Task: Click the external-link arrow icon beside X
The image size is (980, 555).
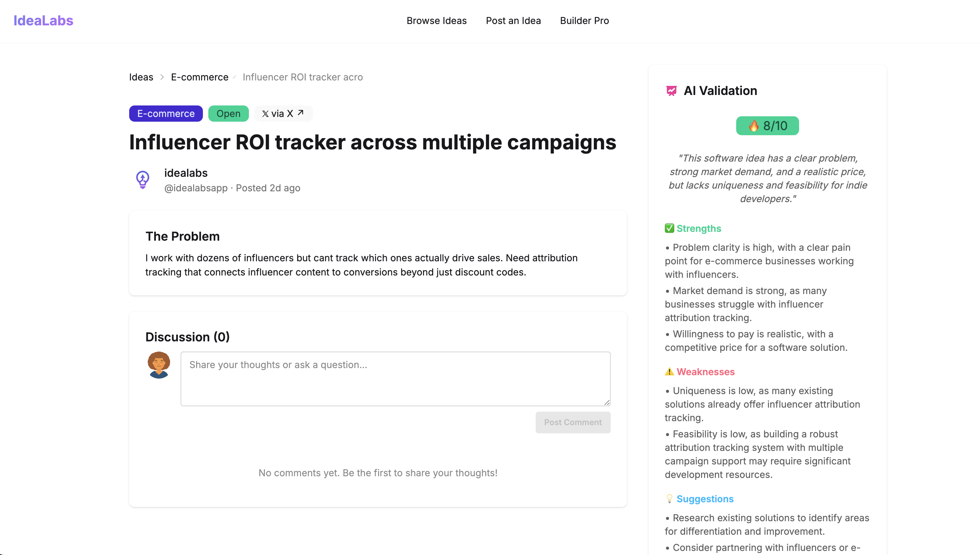Action: (301, 113)
